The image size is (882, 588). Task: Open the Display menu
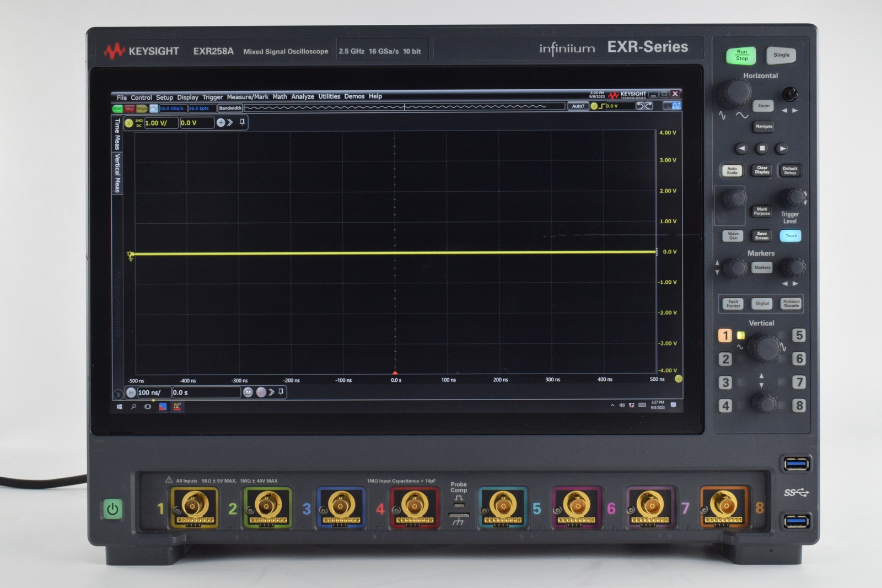(187, 97)
